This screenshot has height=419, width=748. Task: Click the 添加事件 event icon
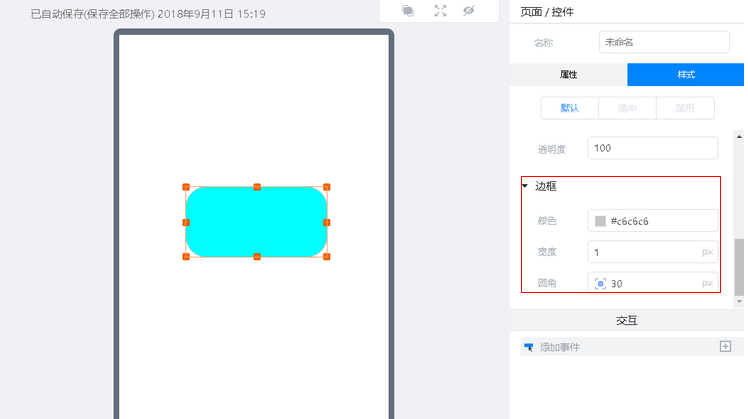(x=529, y=347)
